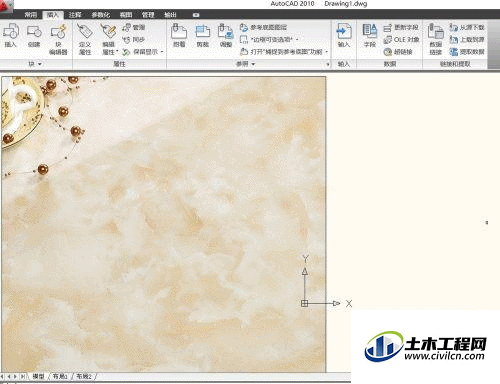Jump to last layout tab arrow
This screenshot has height=384, width=500.
click(x=23, y=376)
